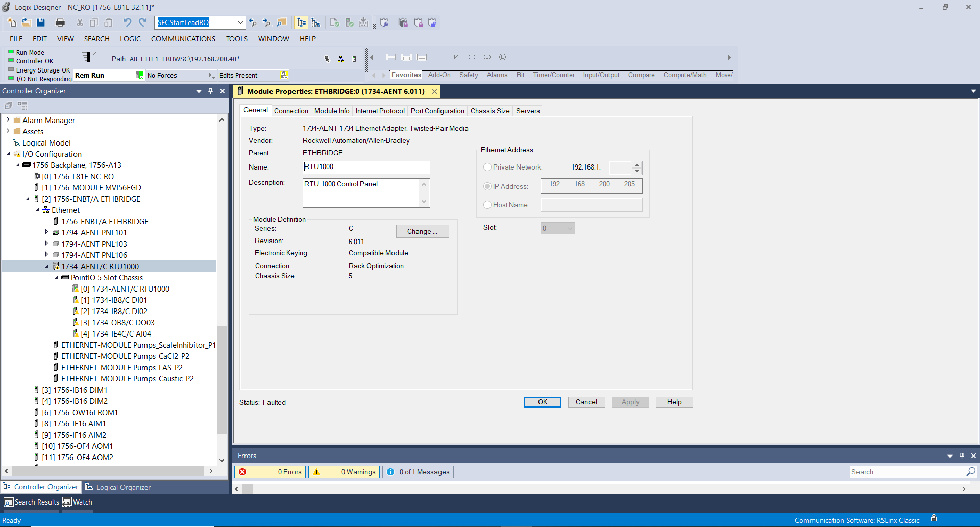Click the controller key switch icon

pyautogui.click(x=88, y=56)
